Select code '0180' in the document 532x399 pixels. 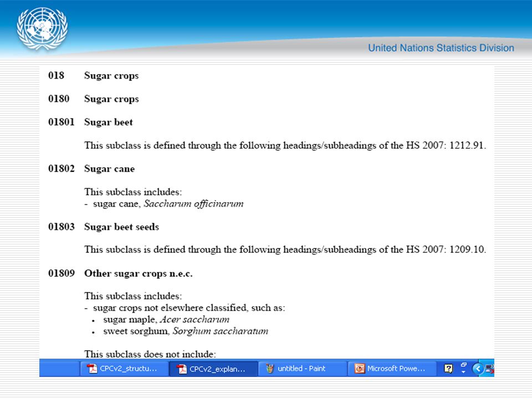click(59, 99)
